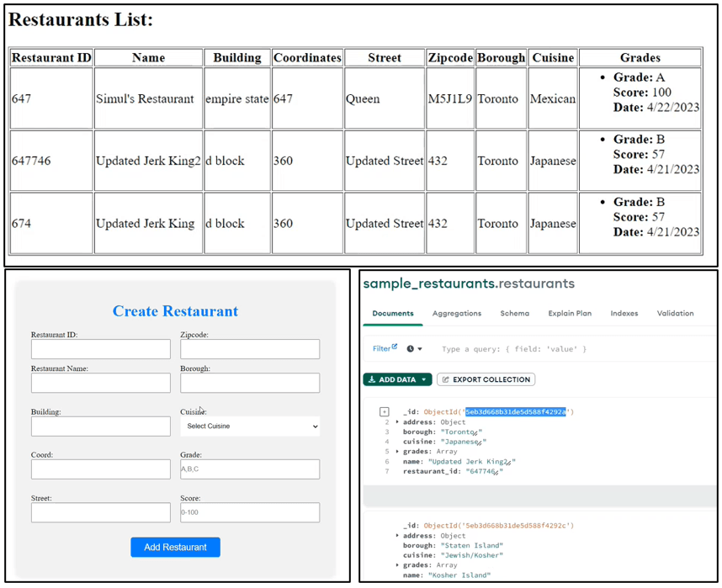Screen dimensions: 722x588
Task: Focus the Restaurant ID input field
Action: (100, 349)
